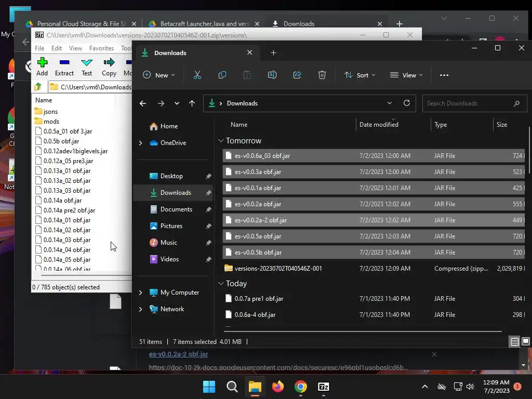The height and width of the screenshot is (399, 532).
Task: Select Pictures in navigation pane
Action: [171, 226]
